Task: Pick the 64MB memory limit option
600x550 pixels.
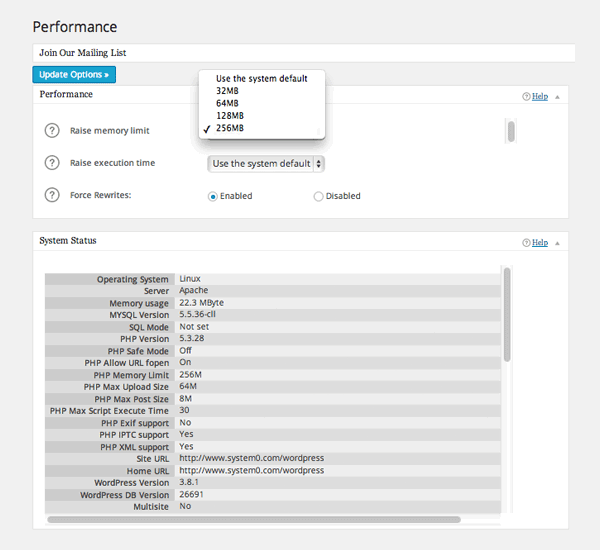Action: click(227, 103)
